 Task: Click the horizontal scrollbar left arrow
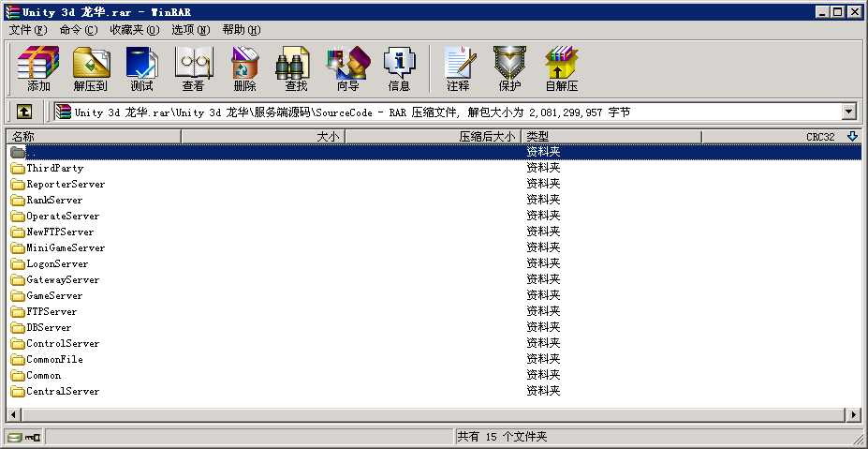click(14, 414)
